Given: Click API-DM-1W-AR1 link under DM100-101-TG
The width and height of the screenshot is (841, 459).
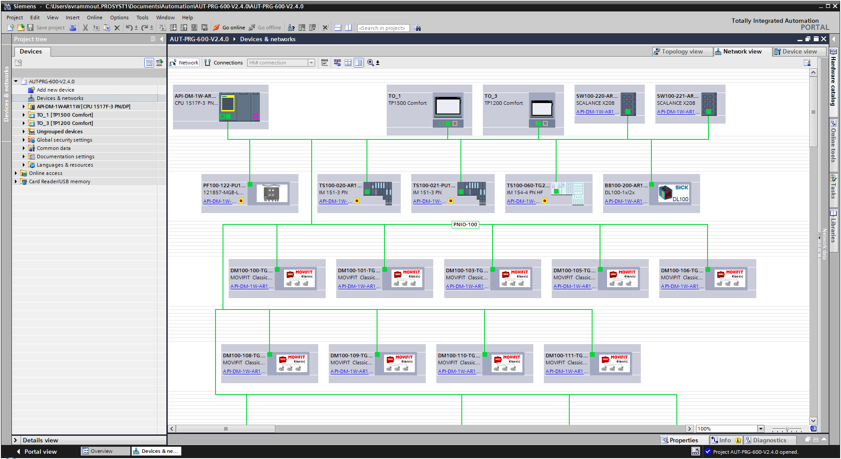Looking at the screenshot, I should pyautogui.click(x=357, y=286).
